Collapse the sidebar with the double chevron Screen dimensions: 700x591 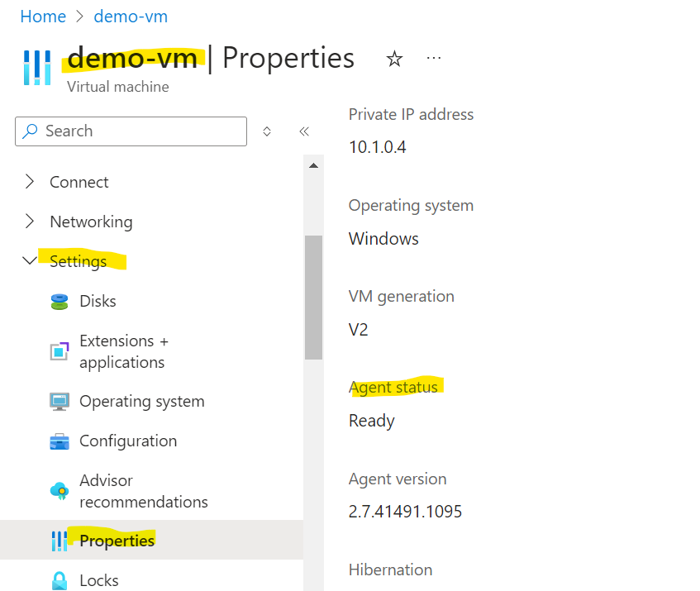(x=303, y=131)
